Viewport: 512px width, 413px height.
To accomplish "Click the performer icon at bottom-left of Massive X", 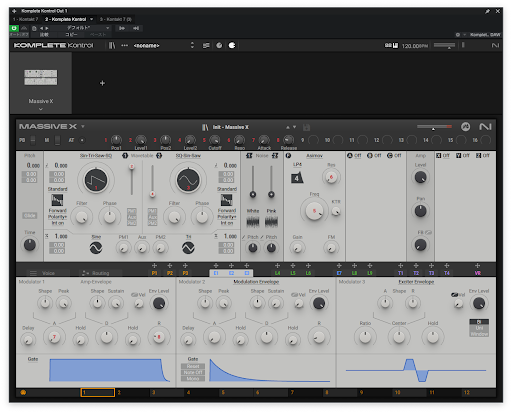I will [23, 392].
